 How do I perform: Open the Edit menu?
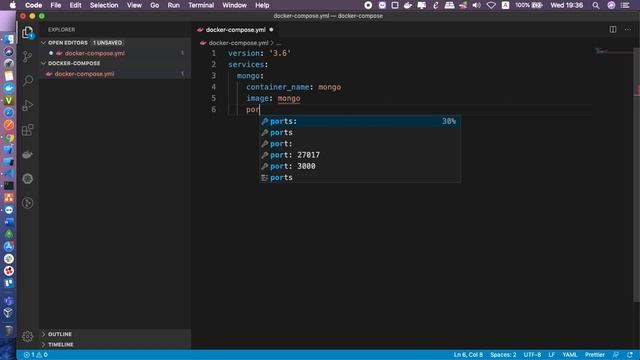click(x=76, y=5)
